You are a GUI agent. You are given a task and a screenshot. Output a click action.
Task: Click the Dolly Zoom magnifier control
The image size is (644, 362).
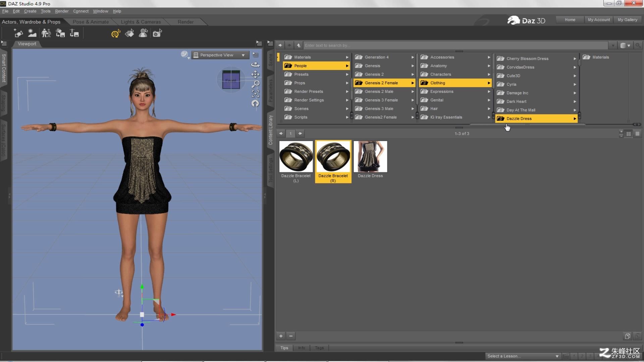[256, 84]
